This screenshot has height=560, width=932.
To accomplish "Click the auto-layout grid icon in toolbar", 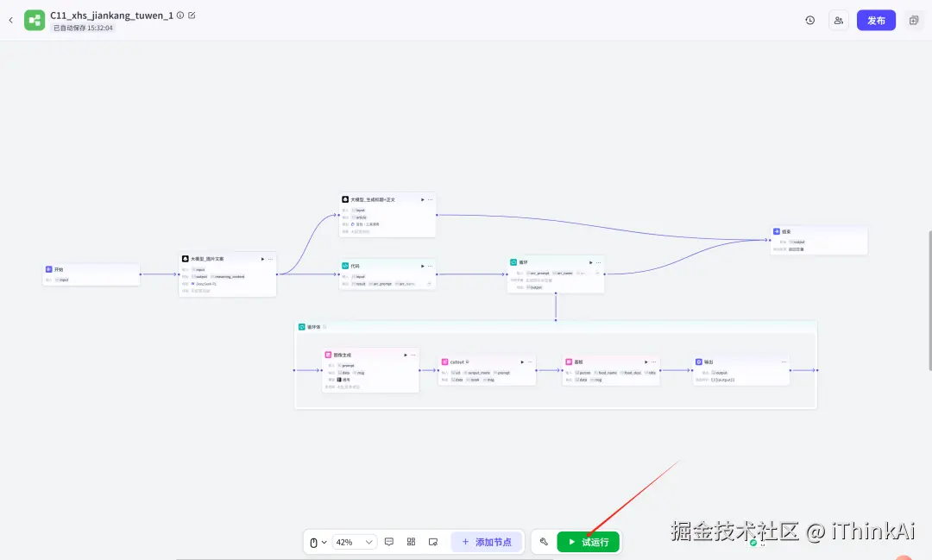I will coord(412,542).
